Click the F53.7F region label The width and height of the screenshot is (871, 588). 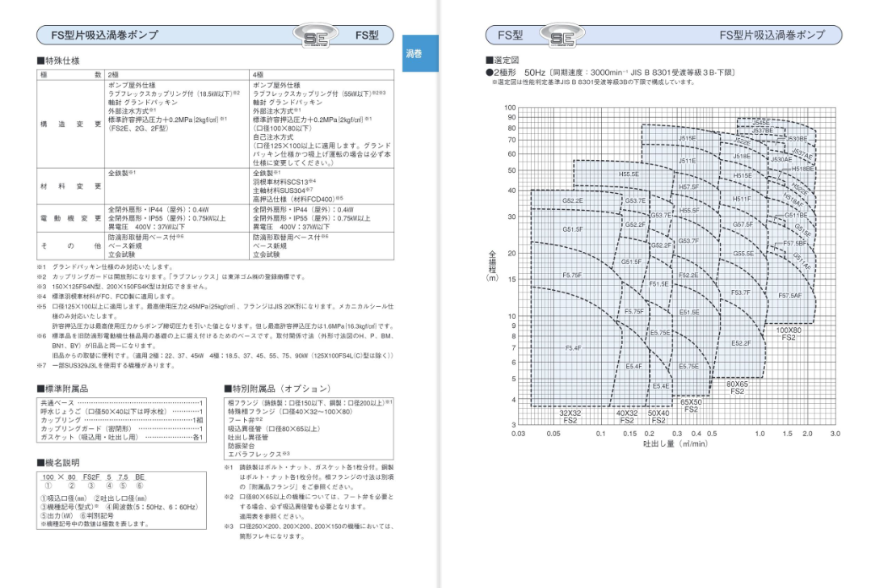click(x=740, y=292)
